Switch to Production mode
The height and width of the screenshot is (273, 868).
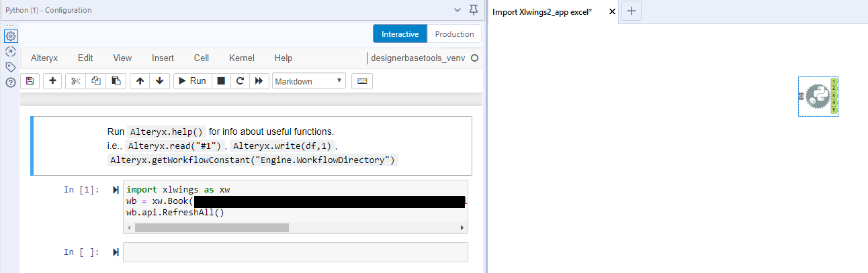pyautogui.click(x=454, y=34)
